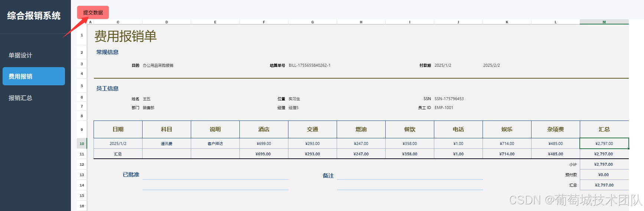Viewport: 644px width, 211px height.
Task: Click the 娱乐 table header
Action: pyautogui.click(x=507, y=129)
